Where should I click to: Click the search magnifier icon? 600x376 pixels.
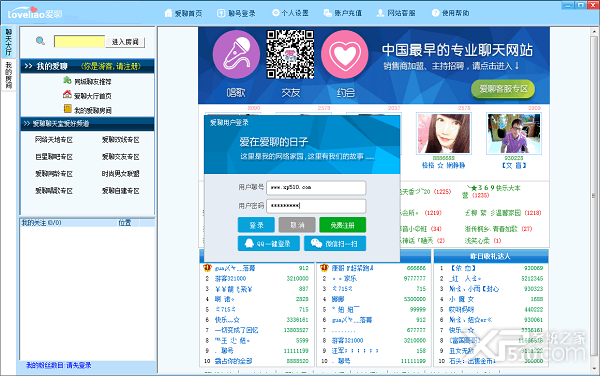tap(40, 41)
